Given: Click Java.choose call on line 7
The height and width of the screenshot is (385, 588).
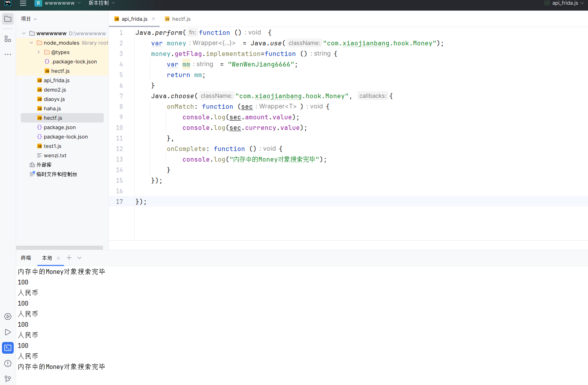Looking at the screenshot, I should (173, 96).
